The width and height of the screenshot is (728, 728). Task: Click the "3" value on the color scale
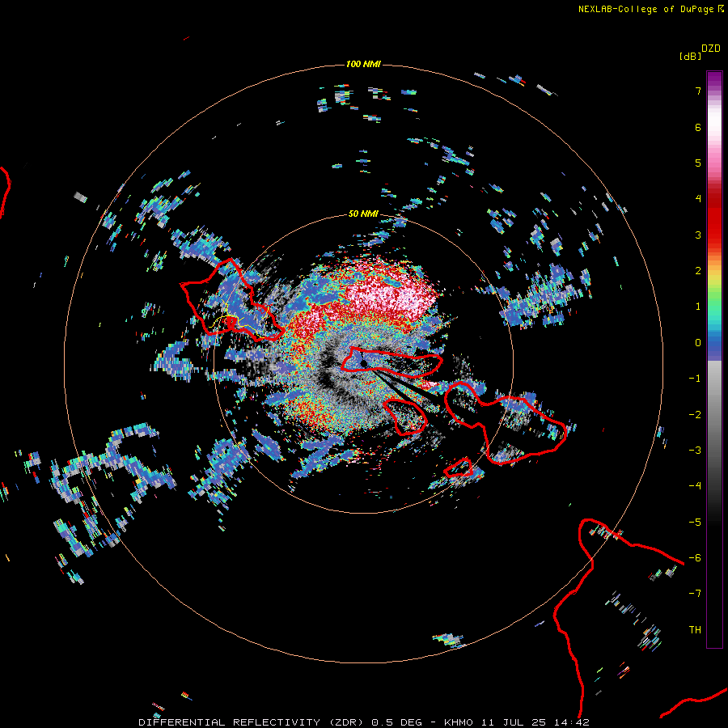tap(698, 235)
